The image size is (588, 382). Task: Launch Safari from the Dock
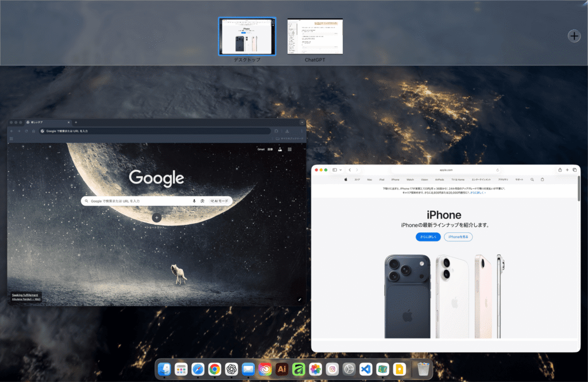[198, 369]
